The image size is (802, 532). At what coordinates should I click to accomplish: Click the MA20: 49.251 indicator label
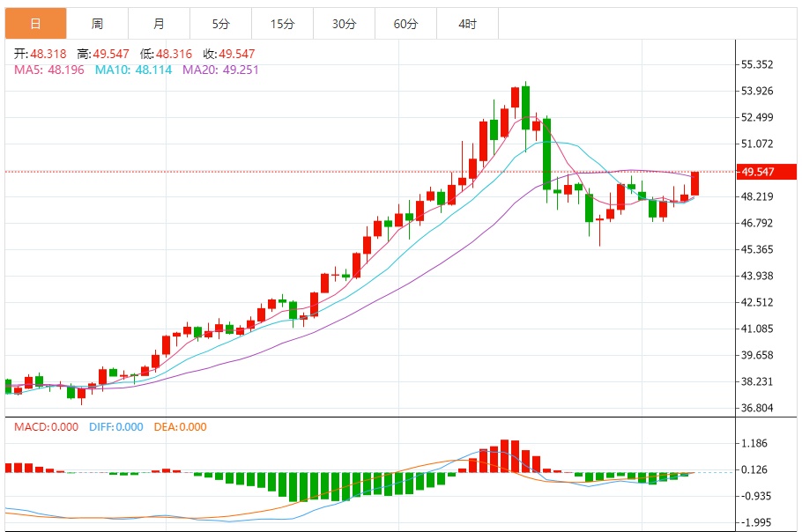tap(220, 70)
